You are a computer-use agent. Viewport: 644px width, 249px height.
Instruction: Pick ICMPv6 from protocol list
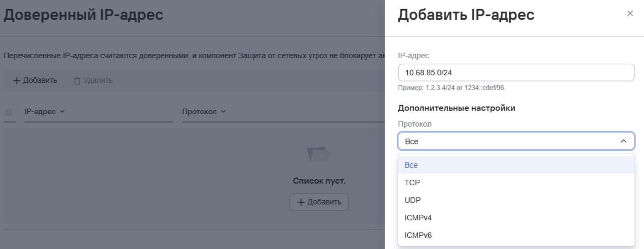coord(516,235)
